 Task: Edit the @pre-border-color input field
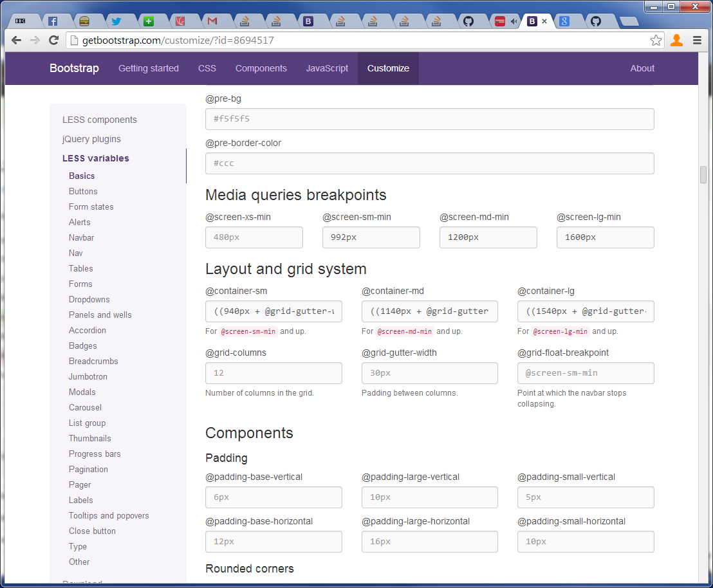pyautogui.click(x=430, y=163)
